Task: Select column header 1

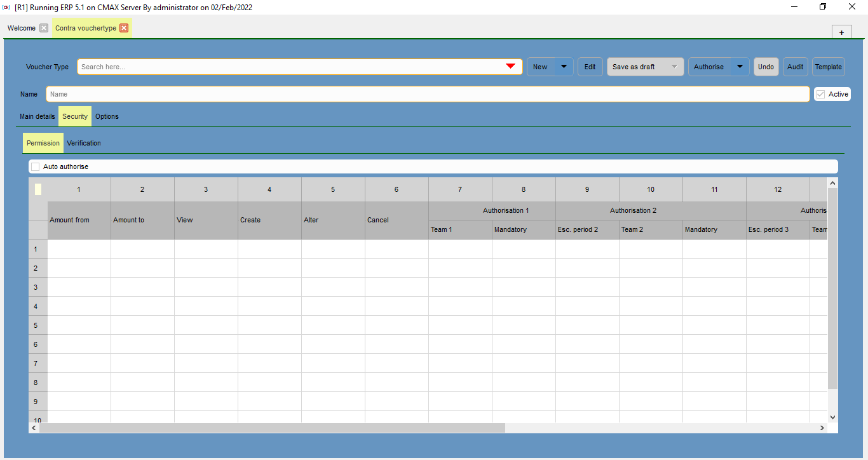Action: click(79, 189)
